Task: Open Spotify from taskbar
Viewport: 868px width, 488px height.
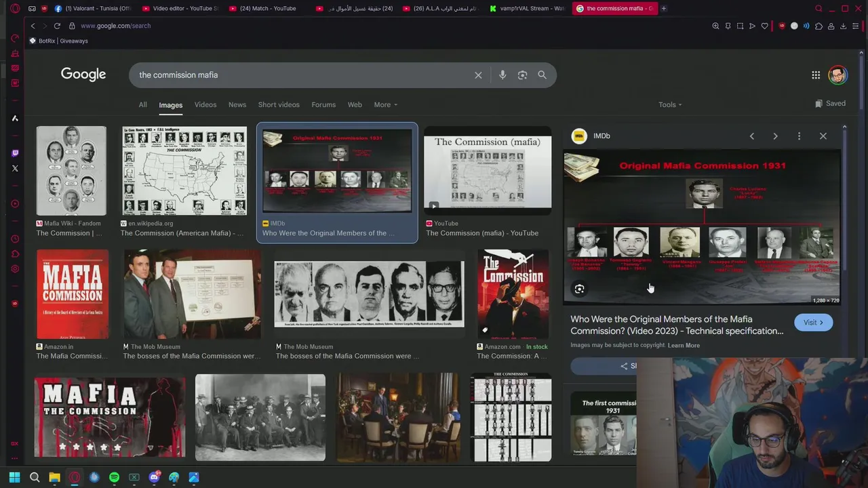Action: pyautogui.click(x=114, y=477)
